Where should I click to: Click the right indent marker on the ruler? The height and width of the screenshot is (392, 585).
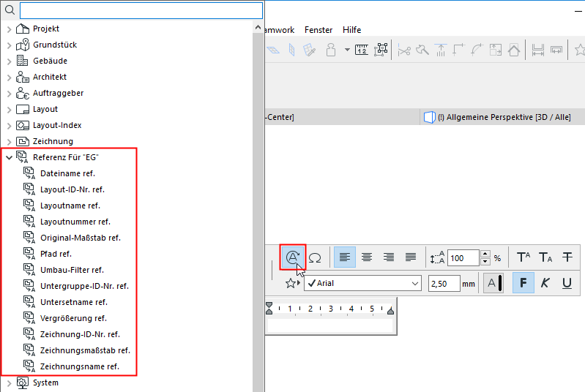point(391,311)
